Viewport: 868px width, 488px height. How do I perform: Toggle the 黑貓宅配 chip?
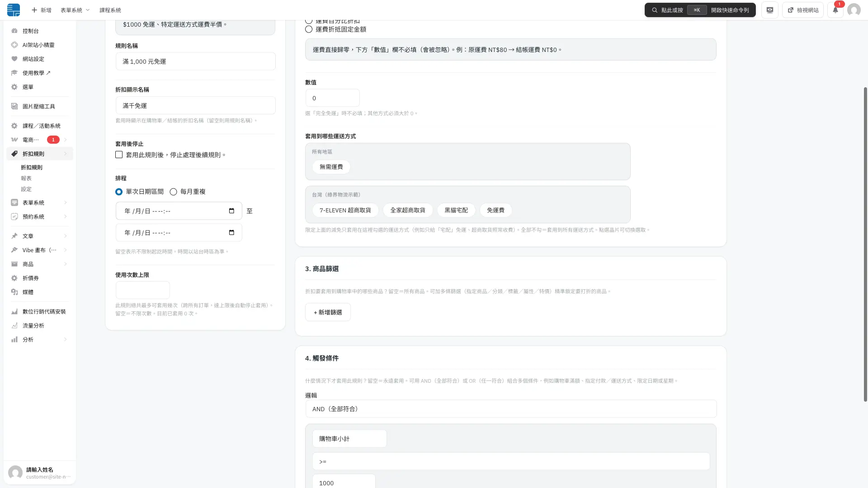click(456, 210)
